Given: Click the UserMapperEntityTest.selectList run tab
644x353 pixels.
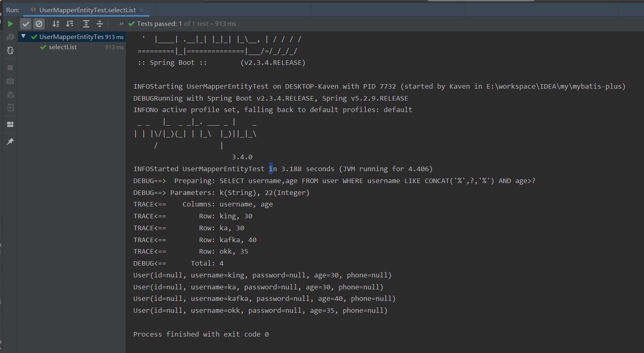Looking at the screenshot, I should click(87, 10).
